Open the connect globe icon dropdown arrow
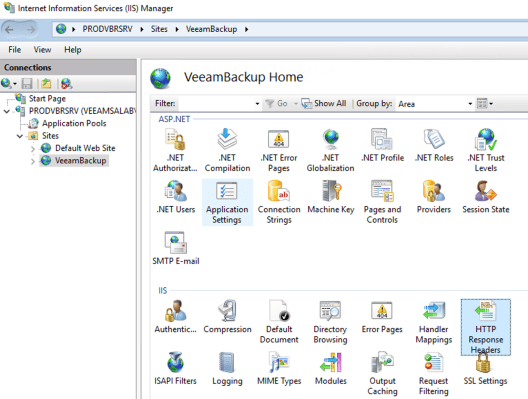 point(15,84)
